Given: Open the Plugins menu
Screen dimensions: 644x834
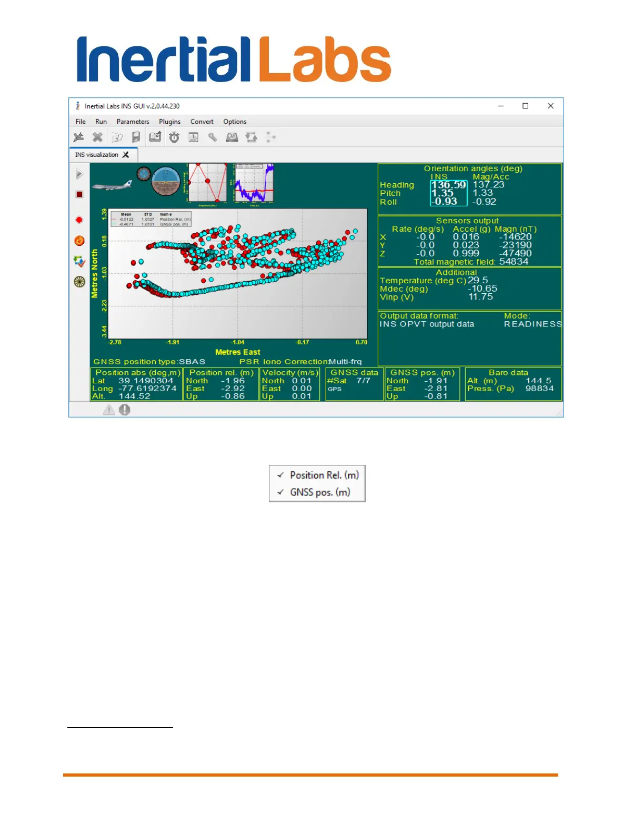Looking at the screenshot, I should 170,122.
